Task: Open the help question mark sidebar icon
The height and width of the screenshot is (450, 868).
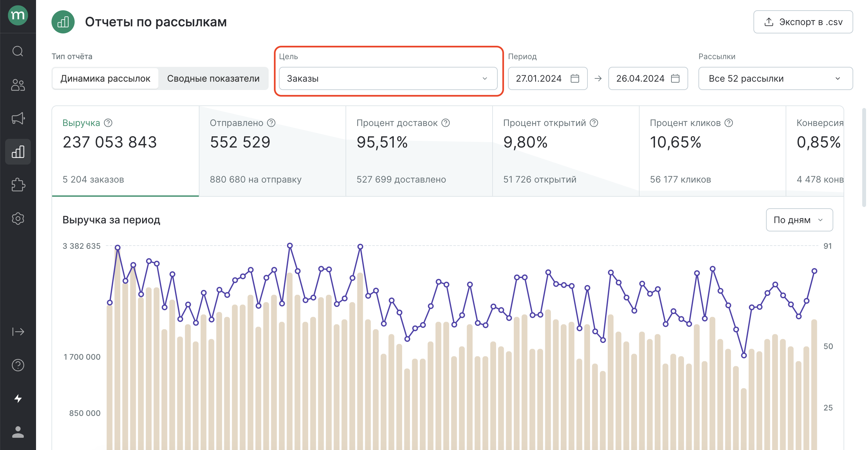Action: pyautogui.click(x=18, y=365)
